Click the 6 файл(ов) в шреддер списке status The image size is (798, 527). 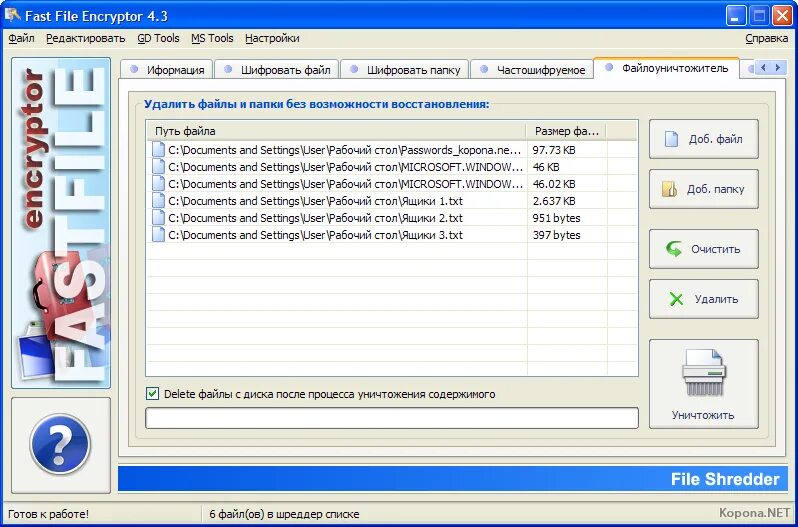pos(284,514)
